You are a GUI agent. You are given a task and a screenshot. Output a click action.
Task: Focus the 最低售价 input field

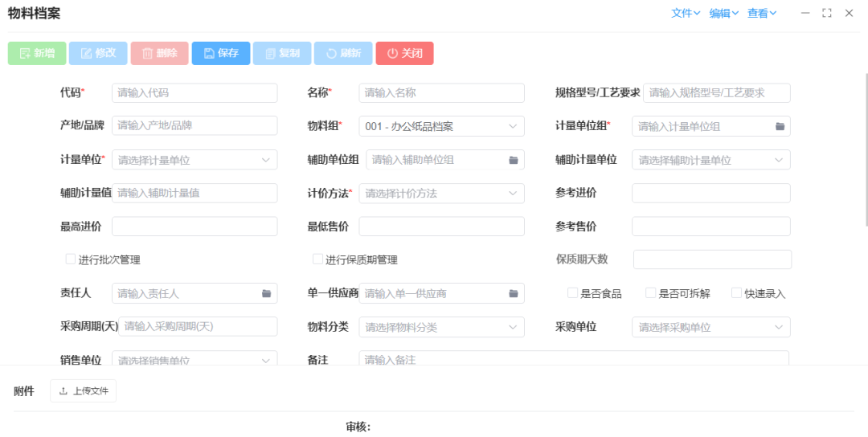(x=442, y=227)
